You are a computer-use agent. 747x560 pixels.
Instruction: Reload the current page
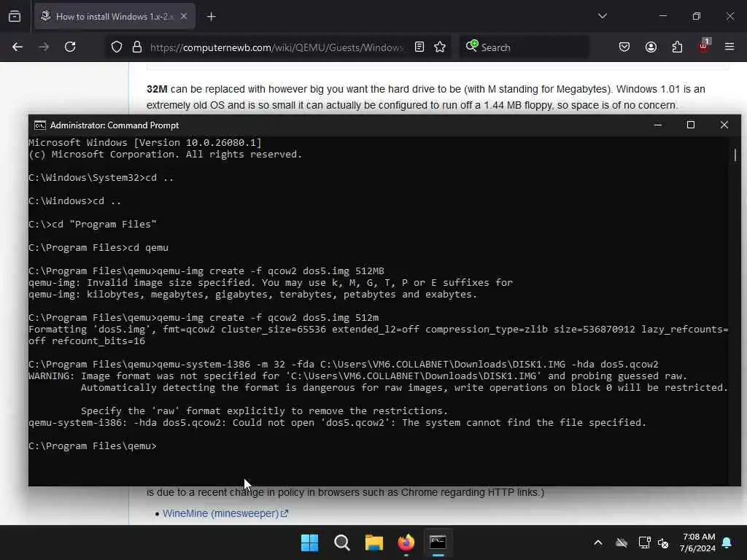[70, 47]
